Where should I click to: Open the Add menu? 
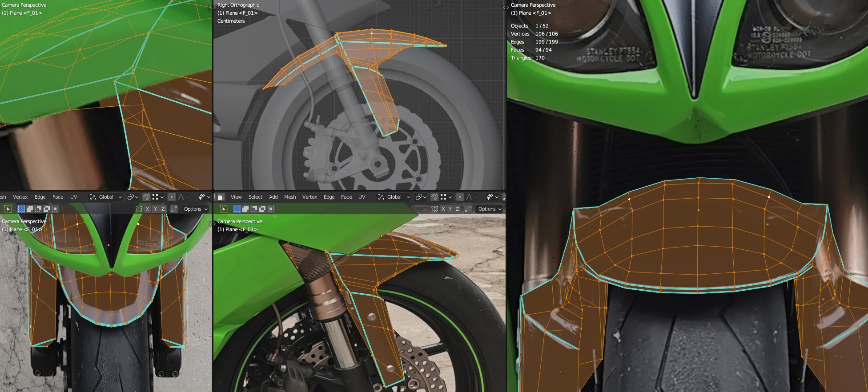(x=273, y=197)
